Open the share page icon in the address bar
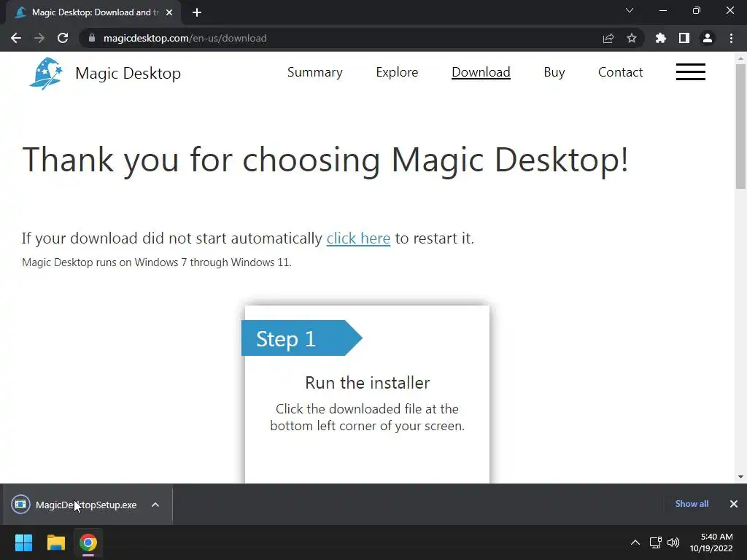This screenshot has height=560, width=747. (x=608, y=38)
